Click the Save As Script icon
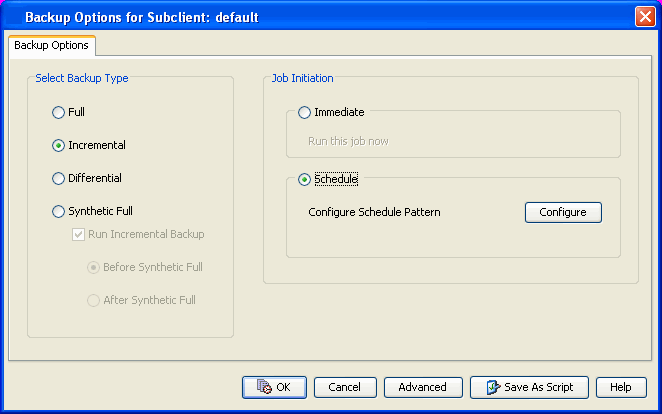Image resolution: width=662 pixels, height=414 pixels. click(x=493, y=387)
